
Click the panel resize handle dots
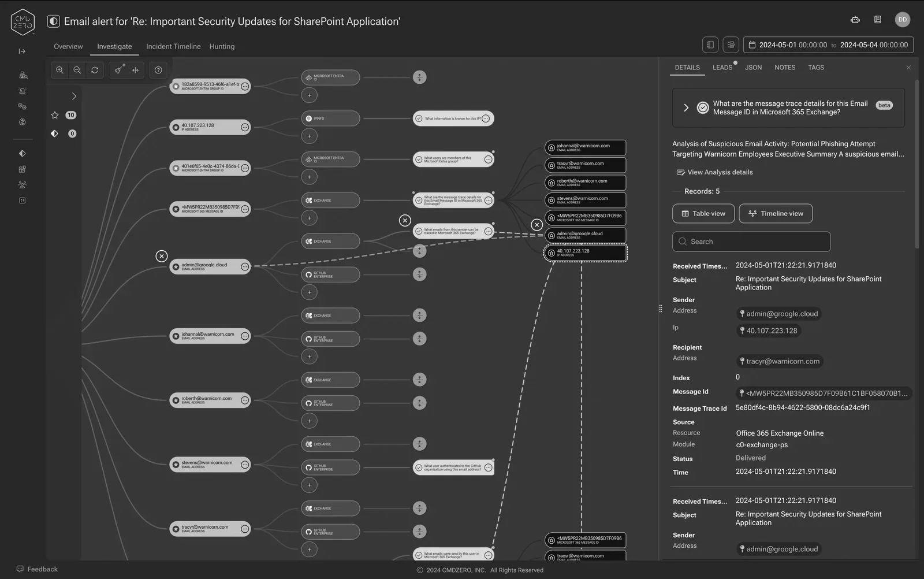pos(661,309)
